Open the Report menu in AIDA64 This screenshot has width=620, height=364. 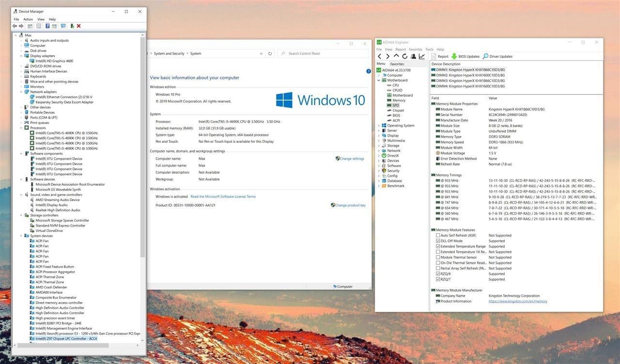coord(400,49)
